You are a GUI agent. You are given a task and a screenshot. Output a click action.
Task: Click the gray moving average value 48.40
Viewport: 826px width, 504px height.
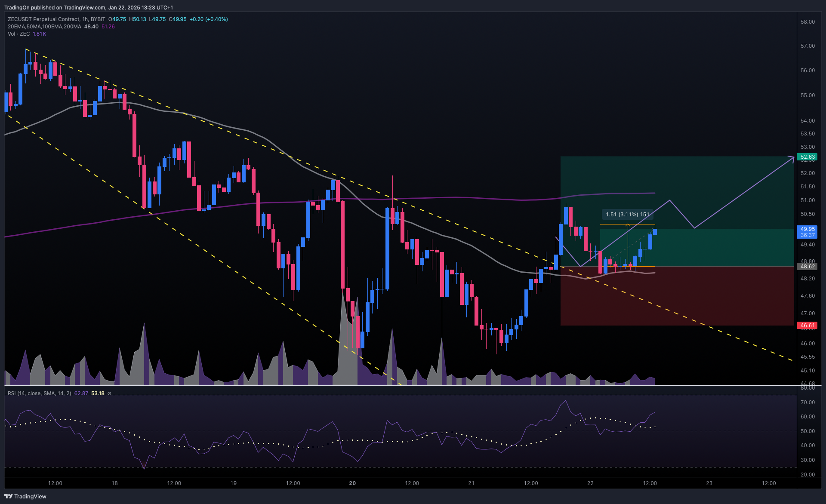pyautogui.click(x=91, y=27)
